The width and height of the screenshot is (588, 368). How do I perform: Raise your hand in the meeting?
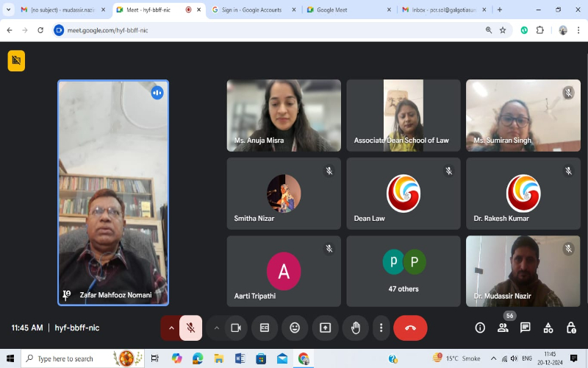(356, 328)
